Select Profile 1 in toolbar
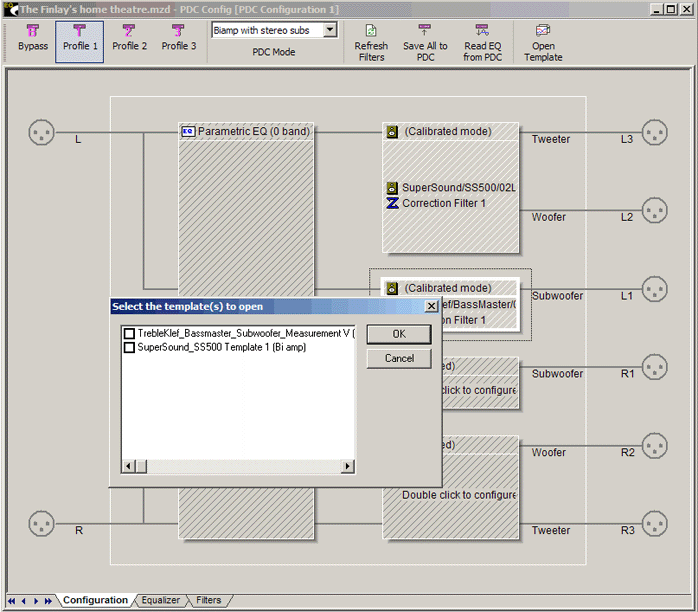This screenshot has width=698, height=612. pyautogui.click(x=80, y=42)
